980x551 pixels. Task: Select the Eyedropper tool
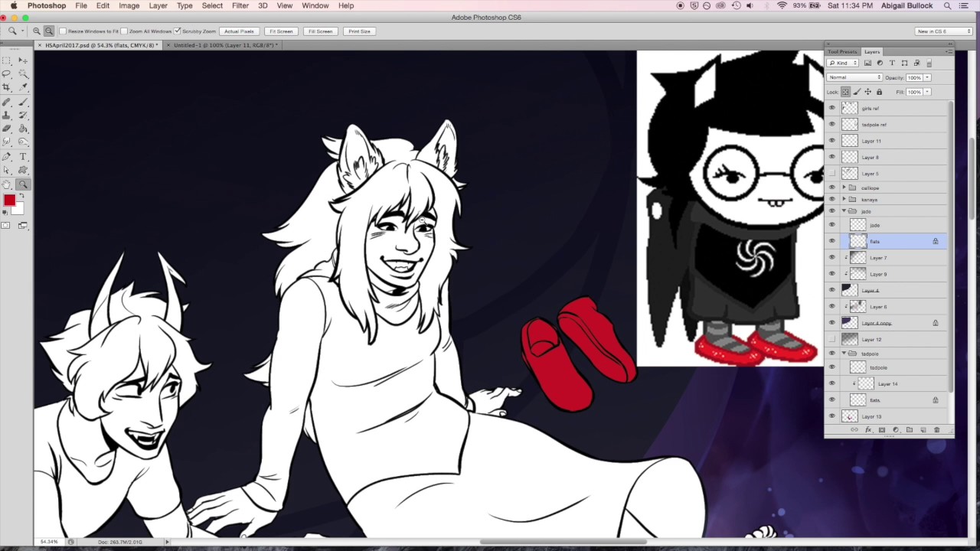tap(23, 87)
